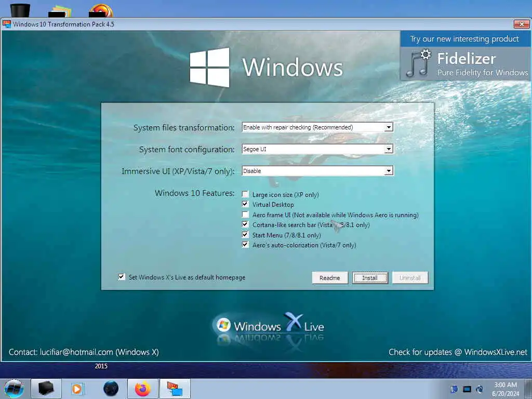Uncheck Start Menu (7/8/8.1 only)
Viewport: 532px width, 399px height.
coord(245,234)
